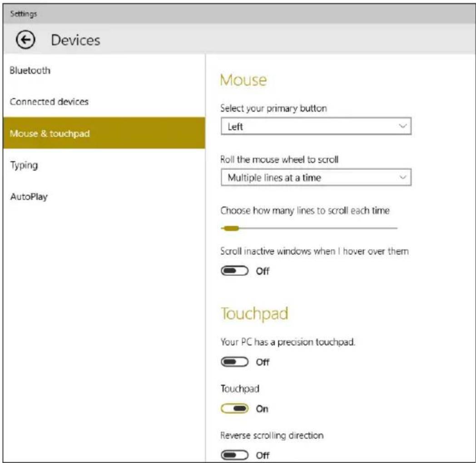
Task: Enable Reverse scrolling direction
Action: (x=234, y=455)
